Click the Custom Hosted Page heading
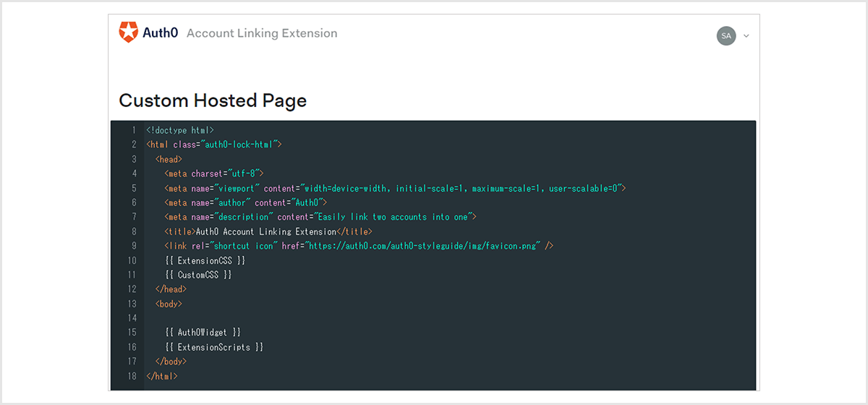The width and height of the screenshot is (868, 405). pos(213,101)
